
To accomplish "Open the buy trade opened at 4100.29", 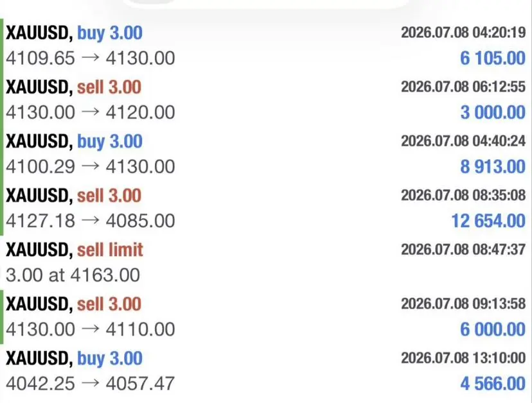I will tap(266, 154).
